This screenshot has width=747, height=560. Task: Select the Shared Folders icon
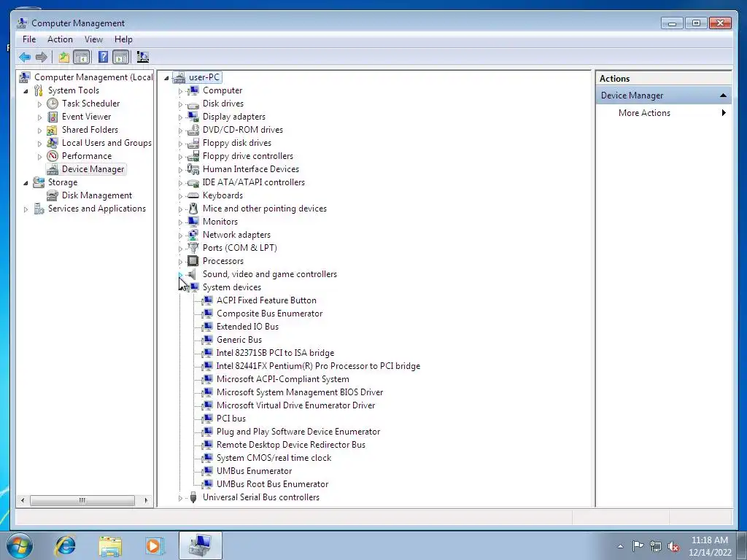pos(53,130)
